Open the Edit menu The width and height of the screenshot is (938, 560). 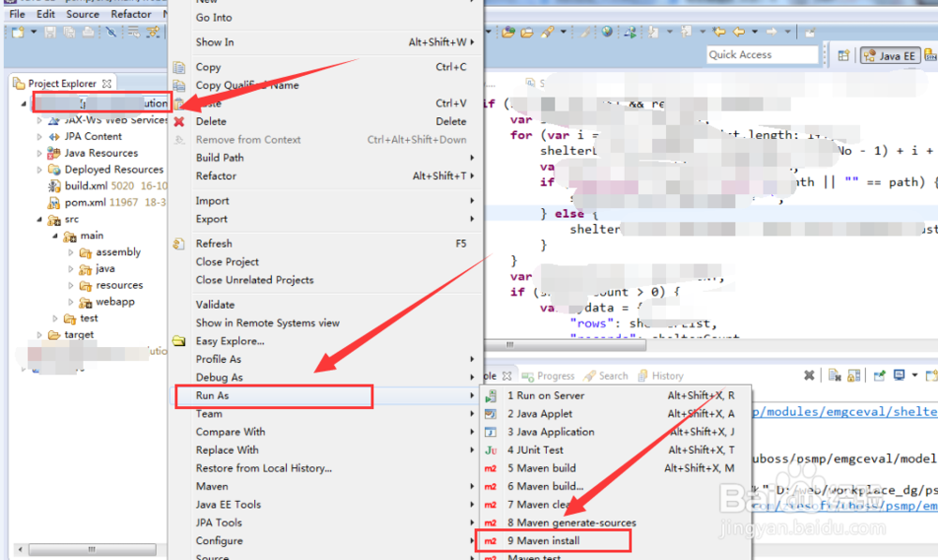click(45, 14)
